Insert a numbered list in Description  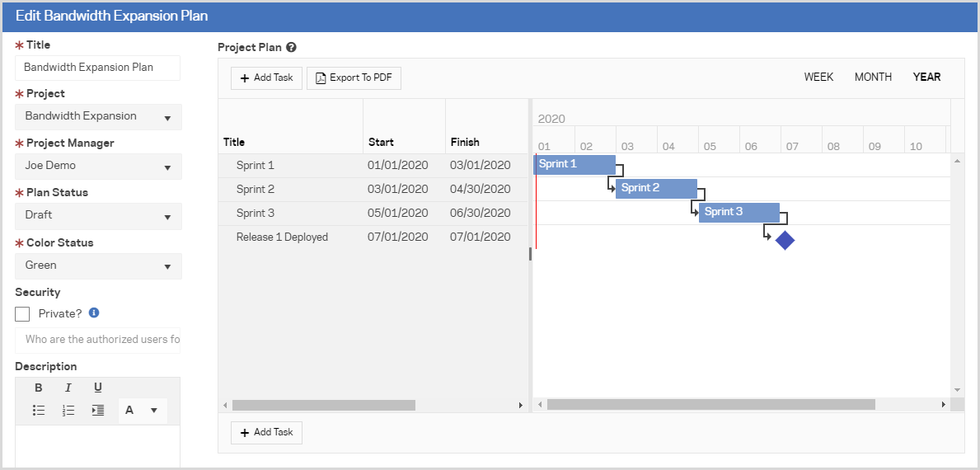click(68, 410)
